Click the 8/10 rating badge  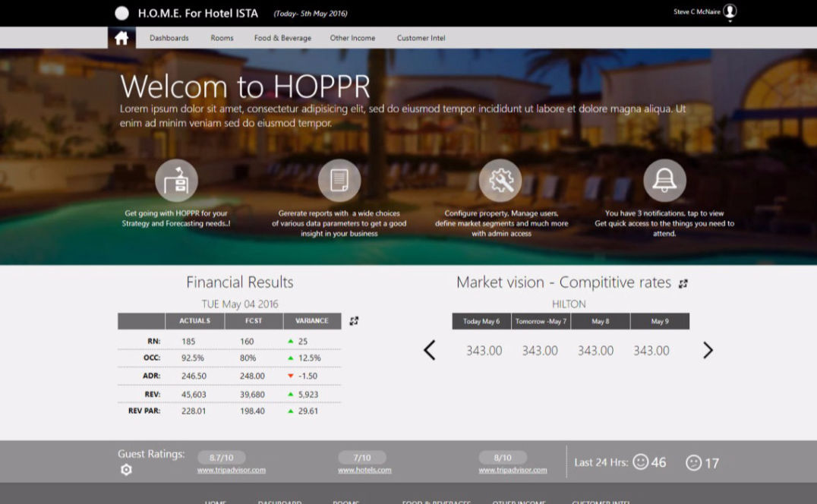(x=503, y=458)
